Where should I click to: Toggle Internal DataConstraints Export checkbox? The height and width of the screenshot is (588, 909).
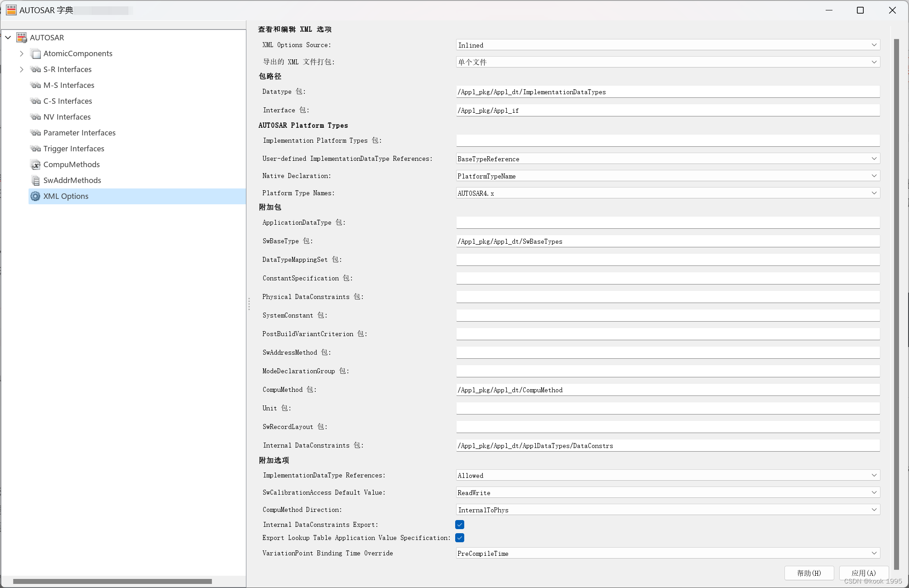pyautogui.click(x=460, y=525)
